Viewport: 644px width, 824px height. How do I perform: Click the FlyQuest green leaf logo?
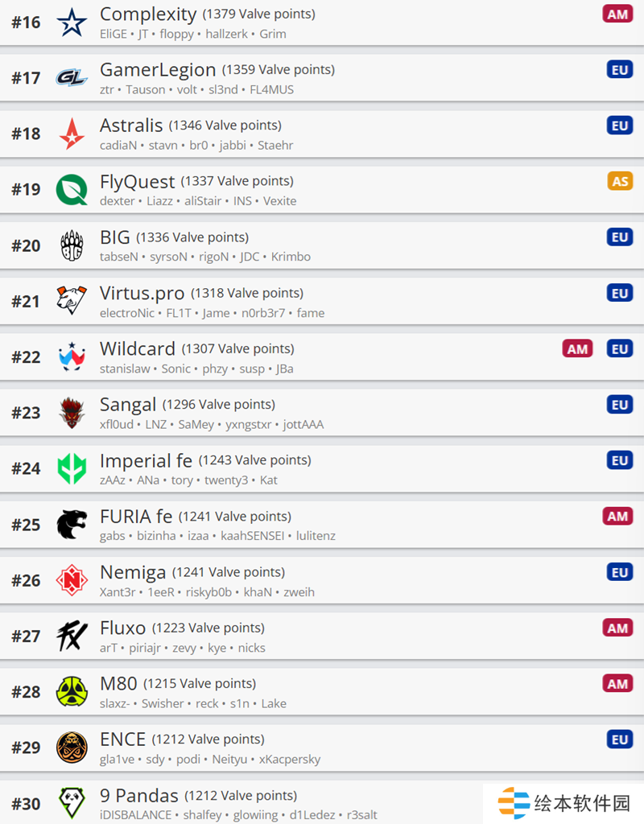coord(72,190)
